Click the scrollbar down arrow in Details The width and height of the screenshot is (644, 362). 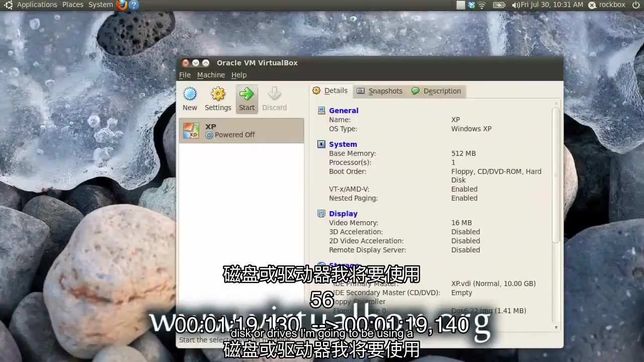556,327
